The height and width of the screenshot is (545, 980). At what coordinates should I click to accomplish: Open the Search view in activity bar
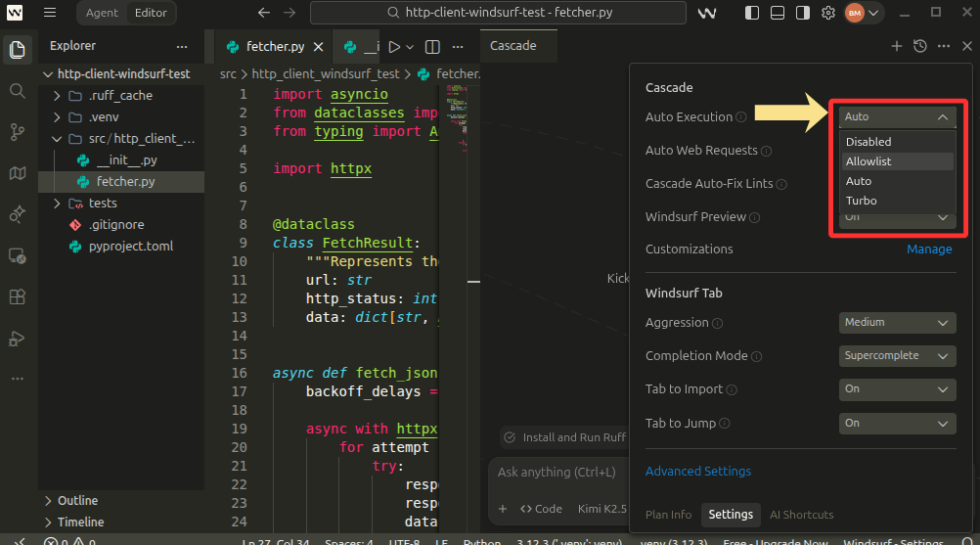pos(18,91)
